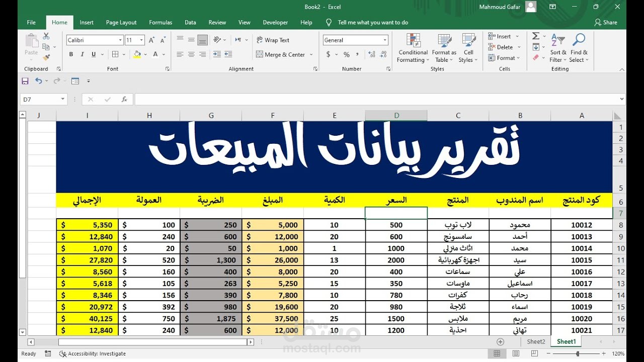Image resolution: width=644 pixels, height=362 pixels.
Task: Click the Decrease Font Size icon
Action: coord(163,40)
